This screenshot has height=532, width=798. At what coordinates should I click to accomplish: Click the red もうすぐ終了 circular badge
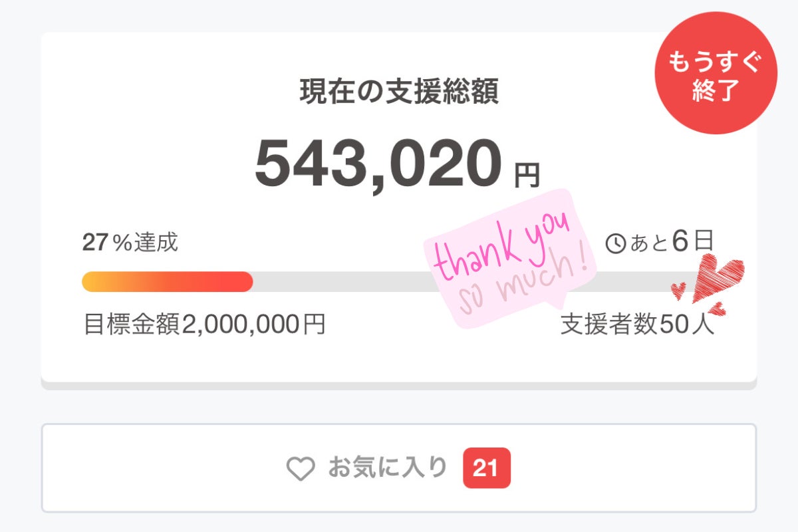(713, 73)
